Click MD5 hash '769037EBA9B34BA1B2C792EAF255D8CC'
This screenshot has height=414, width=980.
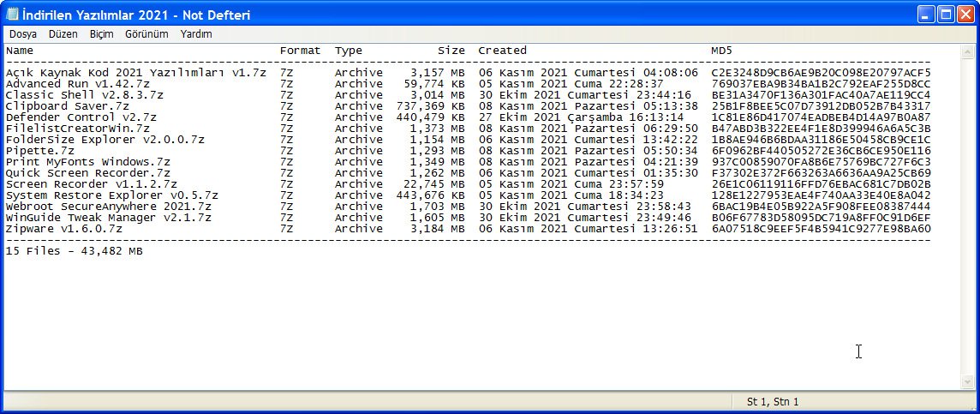coord(822,84)
